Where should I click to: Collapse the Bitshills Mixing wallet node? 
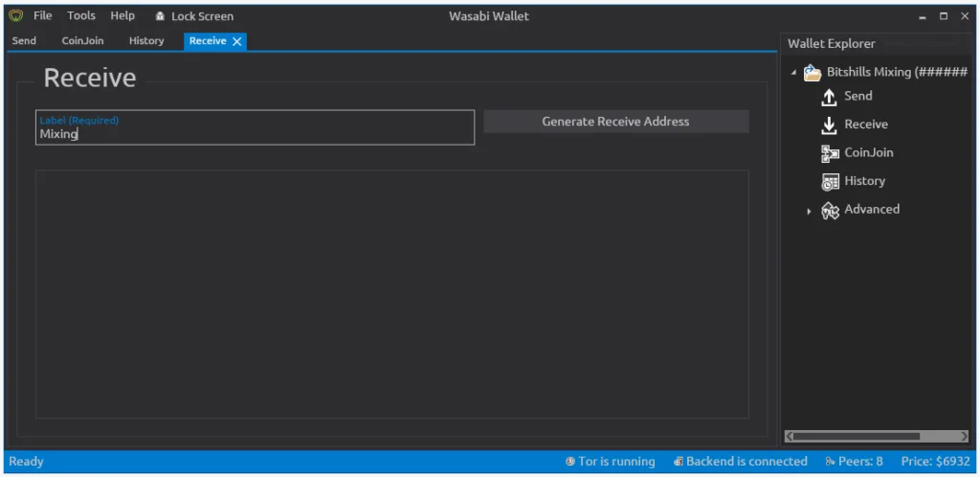(x=793, y=74)
